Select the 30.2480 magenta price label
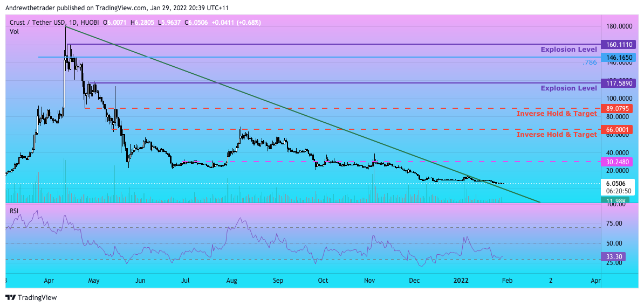The width and height of the screenshot is (644, 307). coord(616,162)
